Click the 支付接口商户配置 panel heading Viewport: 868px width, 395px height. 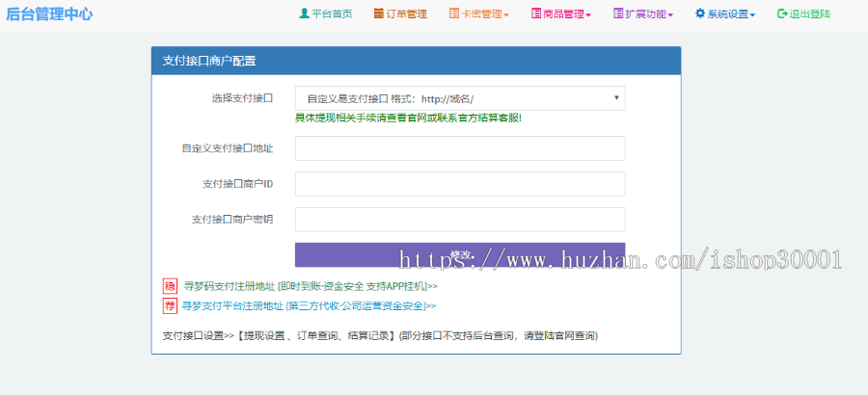209,62
